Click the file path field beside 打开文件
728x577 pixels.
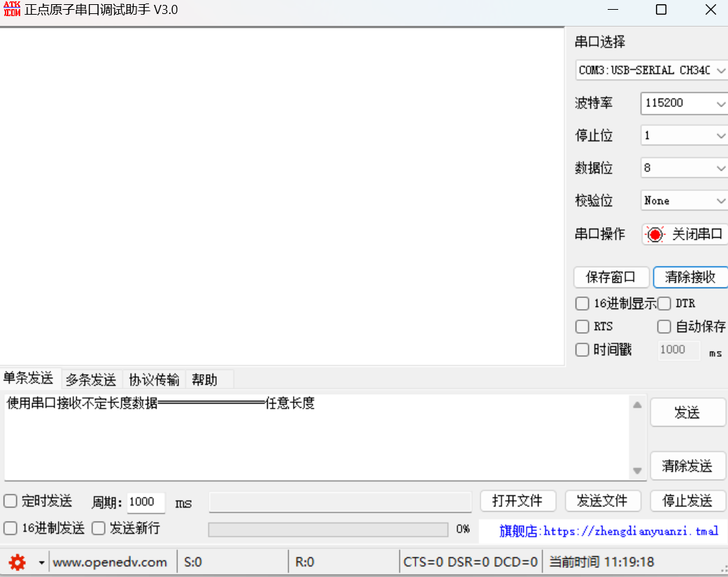(x=341, y=502)
